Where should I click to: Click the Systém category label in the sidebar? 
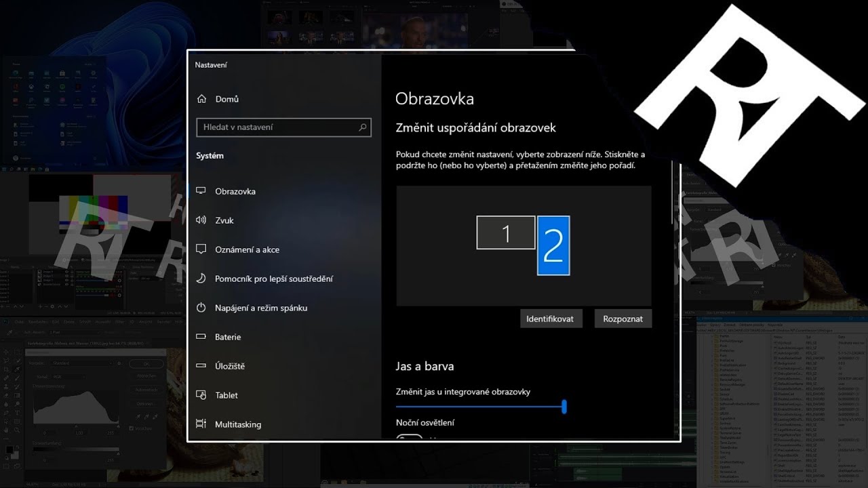tap(210, 156)
